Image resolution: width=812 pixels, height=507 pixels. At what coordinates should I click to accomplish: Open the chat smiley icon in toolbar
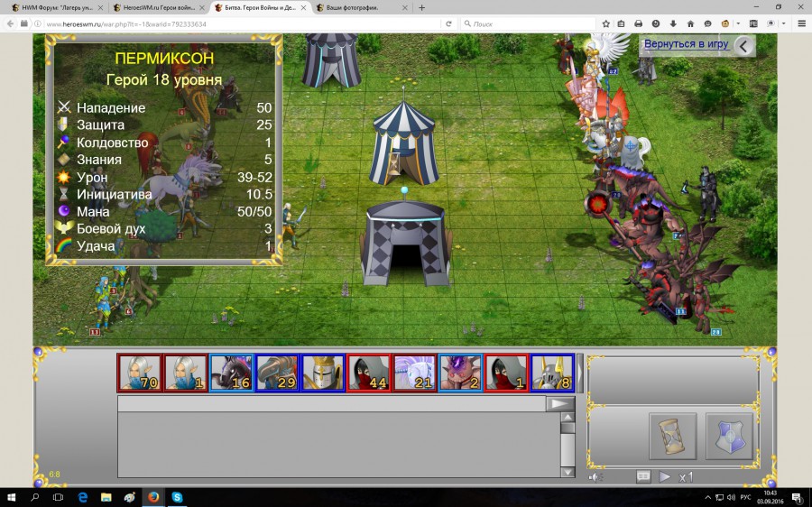point(707,23)
